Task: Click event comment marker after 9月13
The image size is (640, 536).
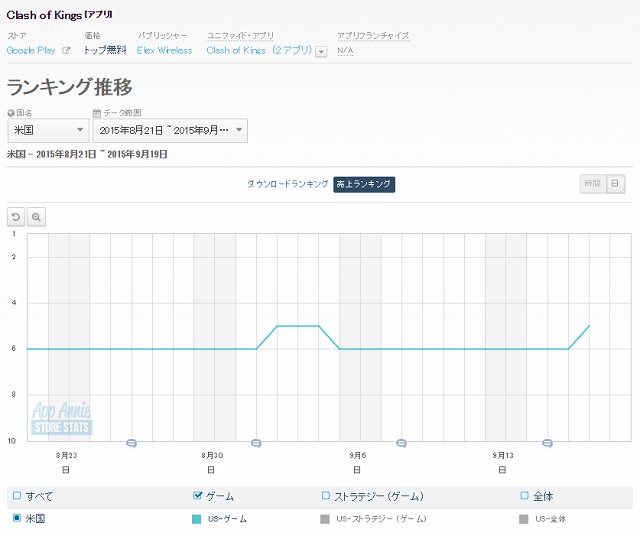Action: [547, 443]
